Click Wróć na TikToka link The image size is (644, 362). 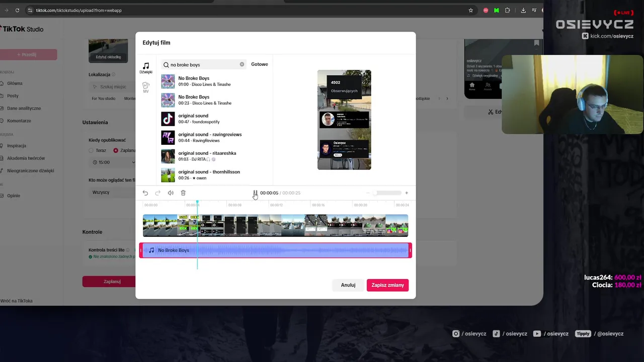pyautogui.click(x=17, y=301)
